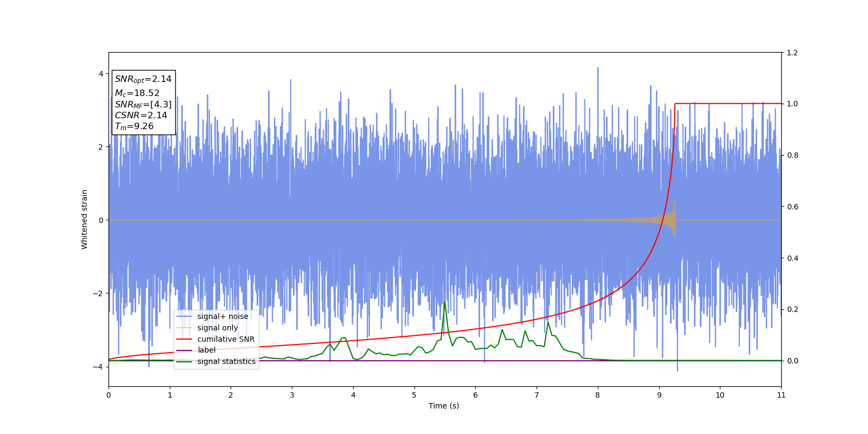Click the left y-axis tick label 4

(101, 74)
